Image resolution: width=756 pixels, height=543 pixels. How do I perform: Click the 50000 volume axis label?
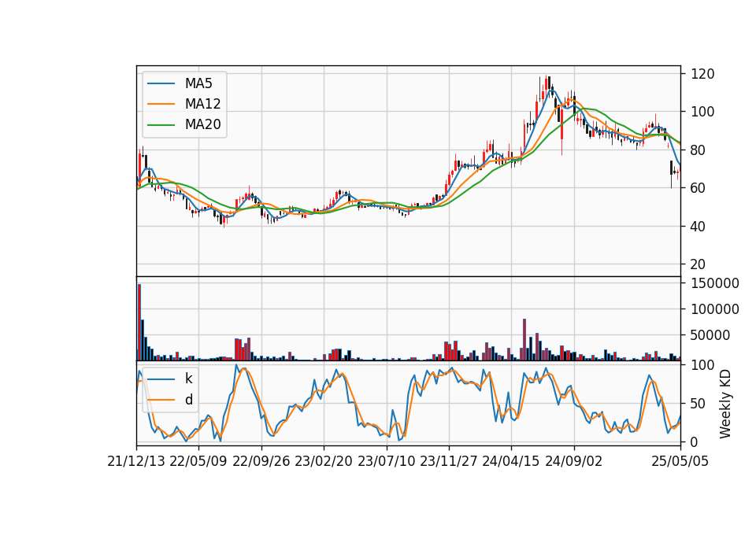[x=710, y=335]
